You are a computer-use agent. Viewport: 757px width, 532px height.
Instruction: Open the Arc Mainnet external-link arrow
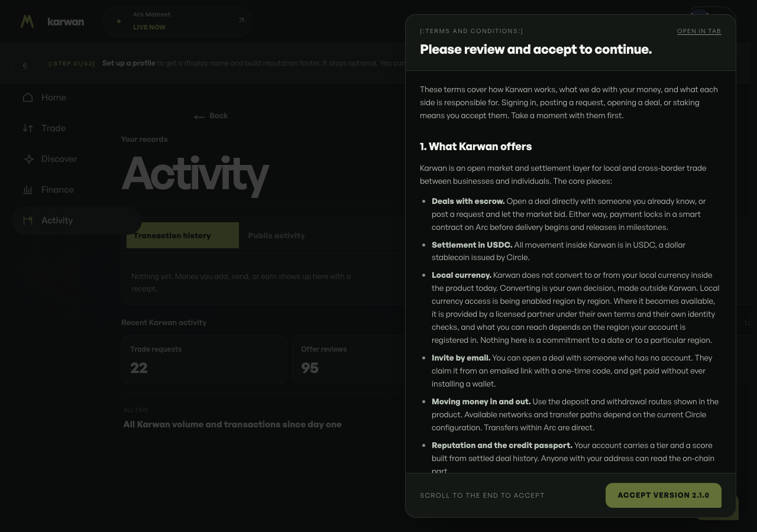241,20
